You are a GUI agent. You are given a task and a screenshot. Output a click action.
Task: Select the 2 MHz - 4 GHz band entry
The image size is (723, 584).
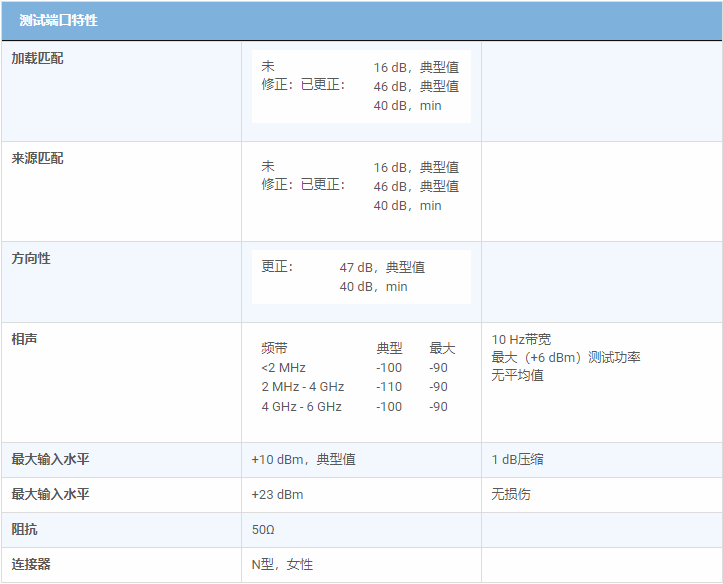[x=303, y=387]
